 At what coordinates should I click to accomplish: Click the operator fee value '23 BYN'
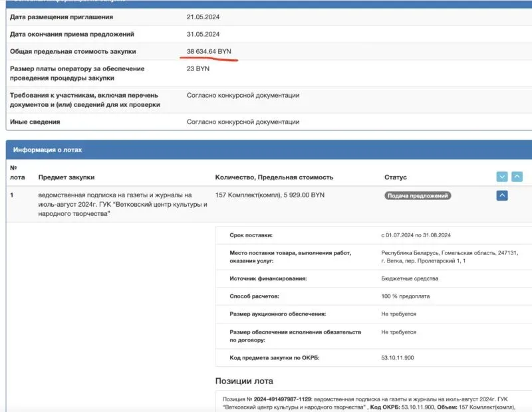coord(198,68)
